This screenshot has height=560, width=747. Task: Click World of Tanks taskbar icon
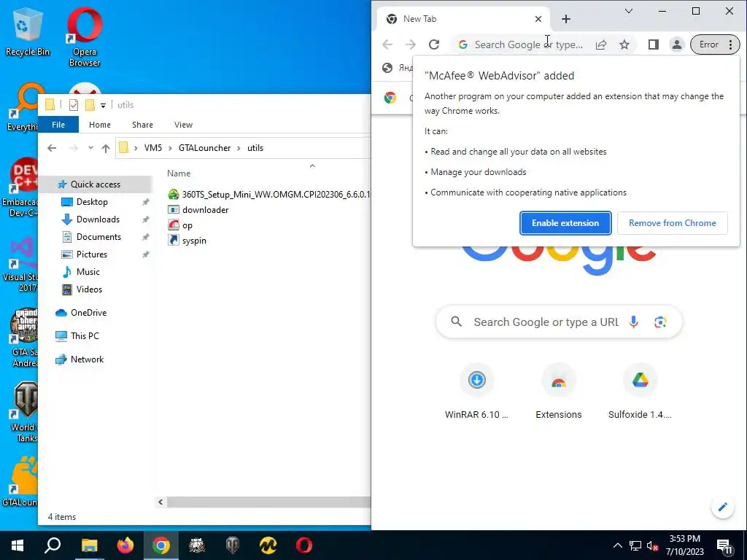[x=233, y=545]
